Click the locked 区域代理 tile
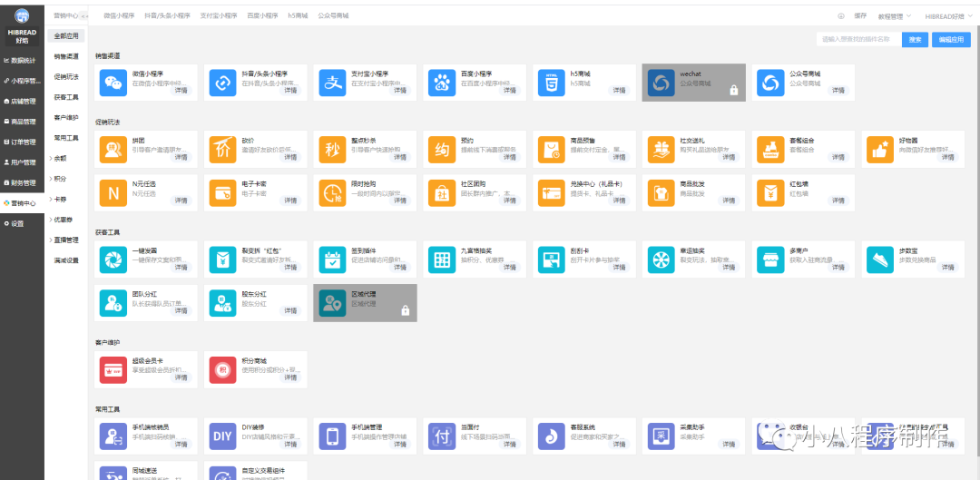 [x=365, y=302]
